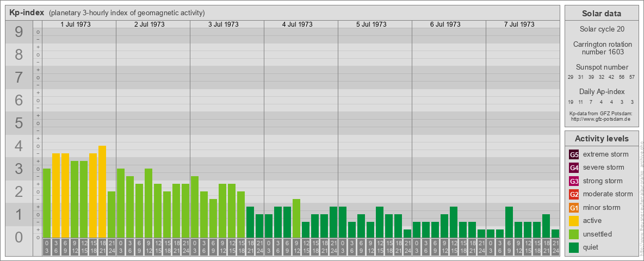
Task: Click sunspot value 29
Action: point(571,78)
